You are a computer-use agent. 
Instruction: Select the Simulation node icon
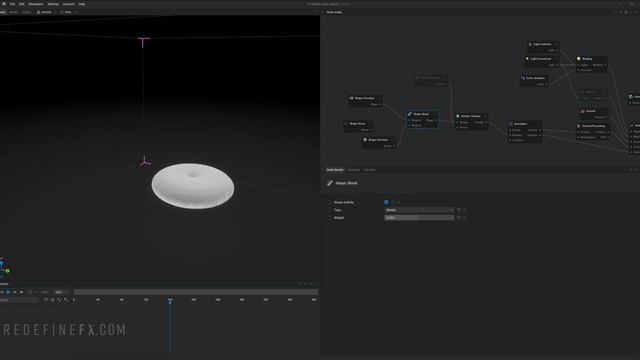511,124
